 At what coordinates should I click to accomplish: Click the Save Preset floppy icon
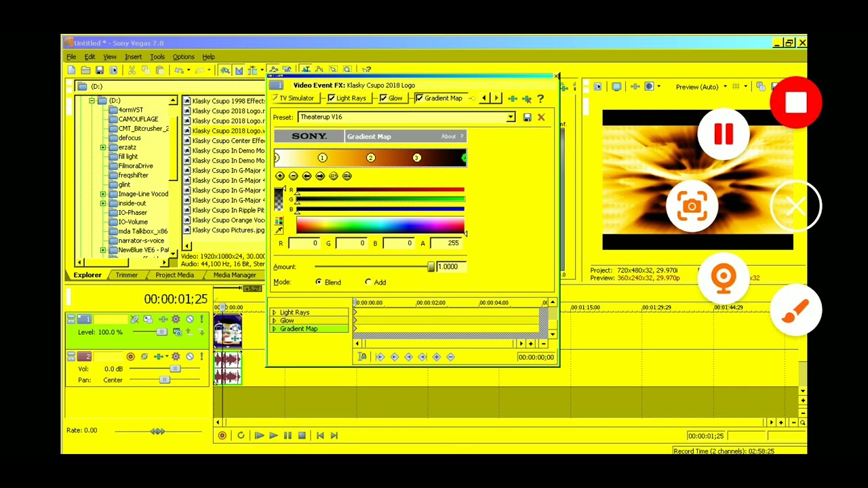(527, 117)
